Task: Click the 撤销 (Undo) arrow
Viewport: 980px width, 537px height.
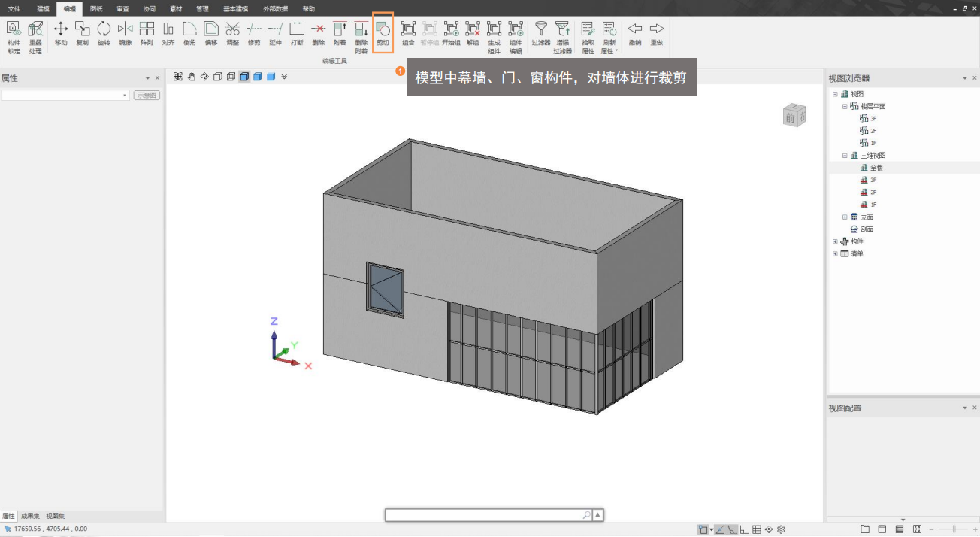Action: (x=635, y=32)
